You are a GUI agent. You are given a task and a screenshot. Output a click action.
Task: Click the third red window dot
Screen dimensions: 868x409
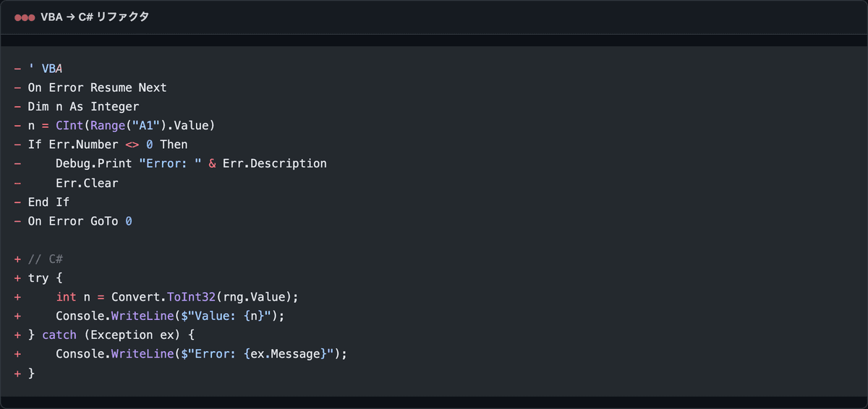[31, 17]
